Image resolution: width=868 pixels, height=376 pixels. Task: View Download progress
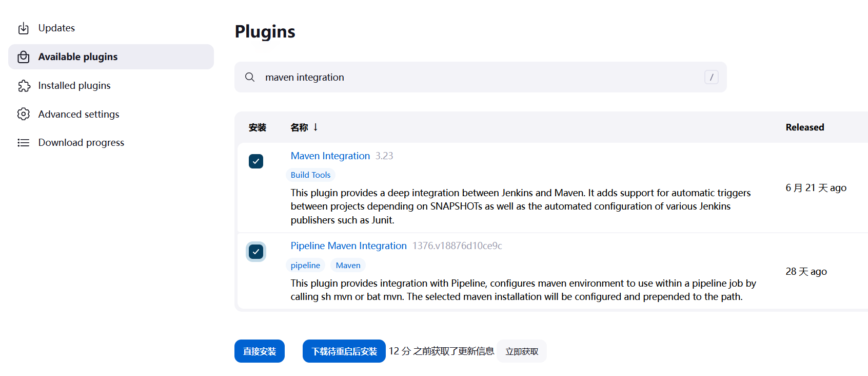(x=111, y=143)
